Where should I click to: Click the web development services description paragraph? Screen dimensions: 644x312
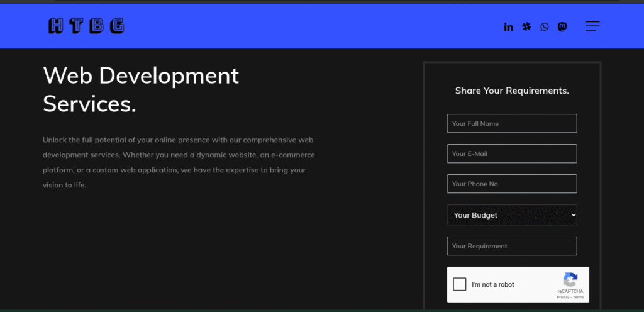(179, 162)
